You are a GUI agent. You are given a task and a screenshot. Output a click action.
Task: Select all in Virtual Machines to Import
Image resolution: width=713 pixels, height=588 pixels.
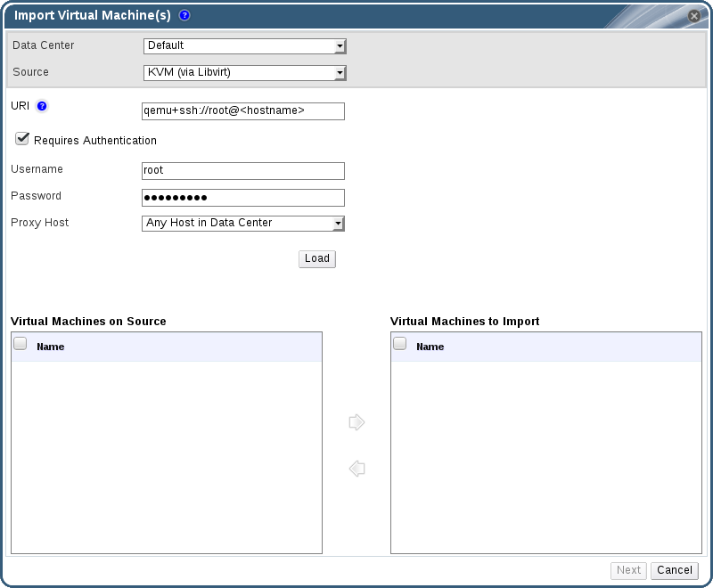coord(400,344)
